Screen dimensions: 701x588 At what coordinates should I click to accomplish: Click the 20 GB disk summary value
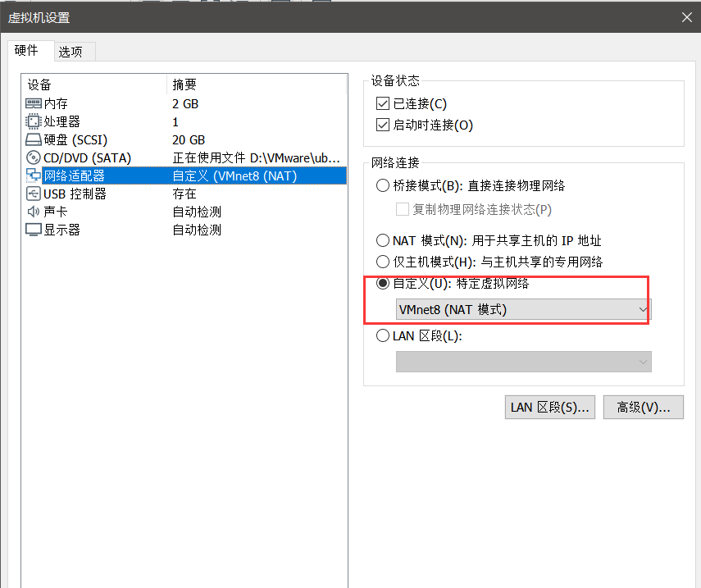pyautogui.click(x=189, y=140)
